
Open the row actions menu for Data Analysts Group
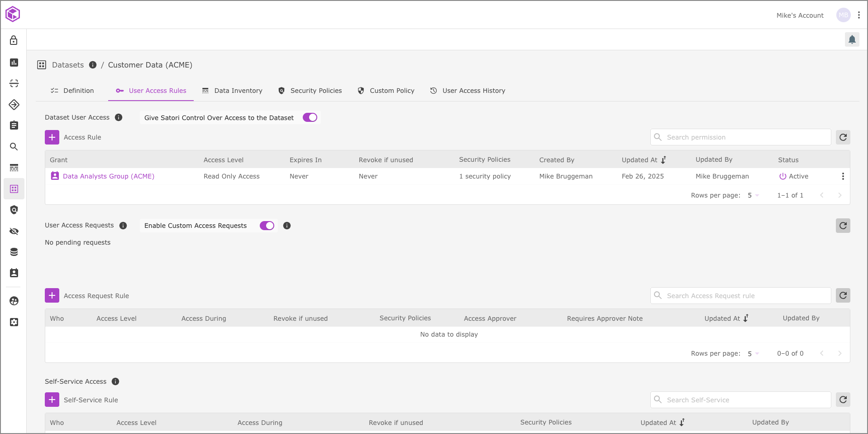843,176
